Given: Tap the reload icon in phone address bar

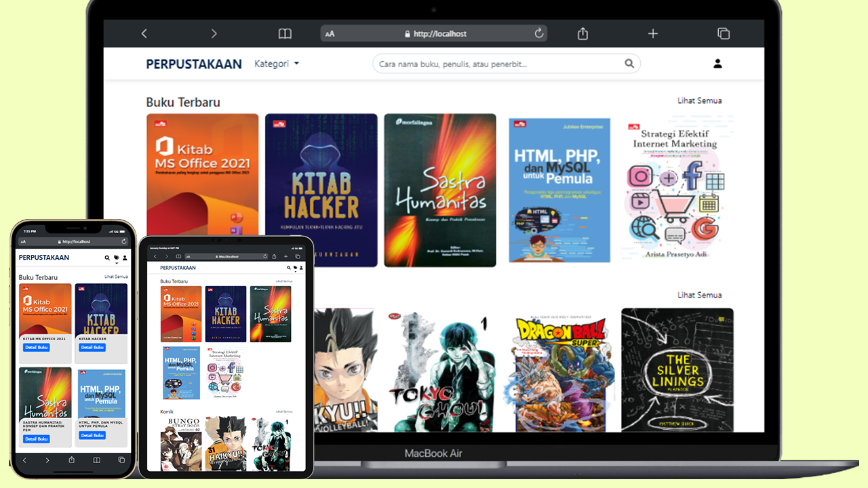Looking at the screenshot, I should point(124,241).
